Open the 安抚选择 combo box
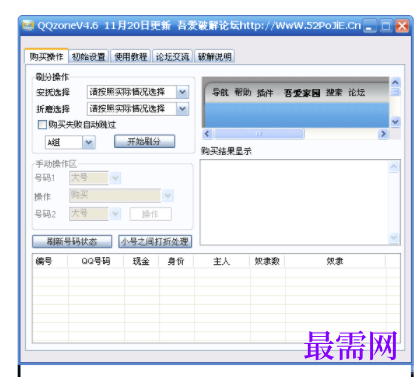This screenshot has height=377, width=416. click(138, 92)
